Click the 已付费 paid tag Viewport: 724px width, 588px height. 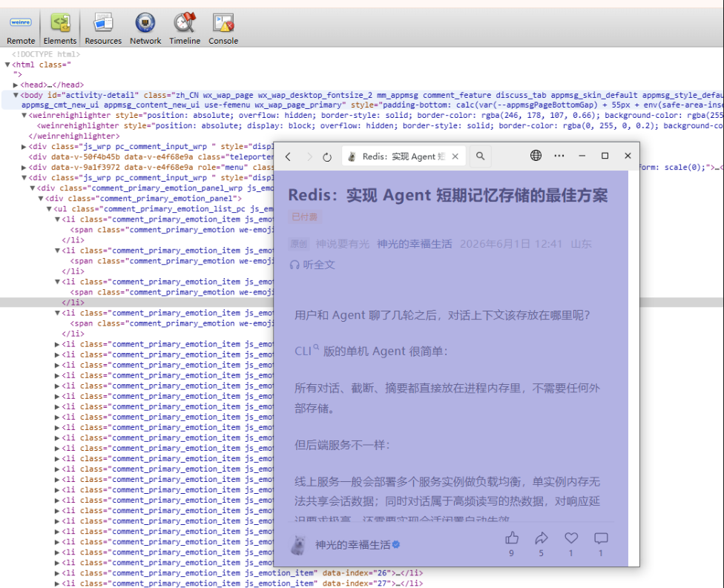point(305,217)
